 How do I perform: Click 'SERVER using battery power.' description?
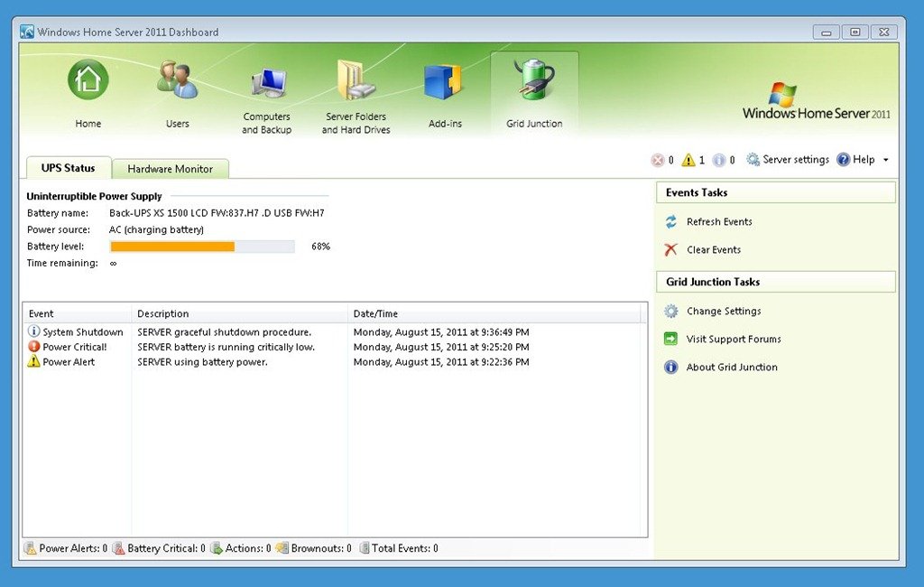pyautogui.click(x=202, y=361)
